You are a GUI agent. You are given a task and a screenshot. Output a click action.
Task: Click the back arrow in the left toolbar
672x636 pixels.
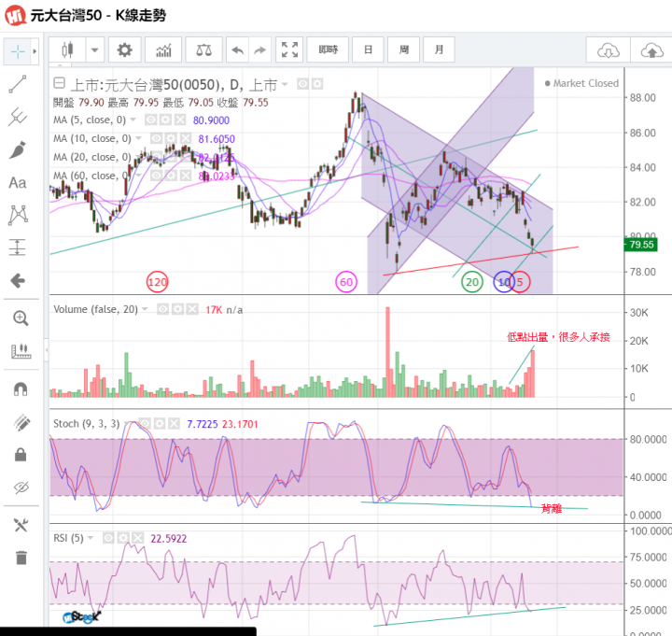tap(18, 281)
